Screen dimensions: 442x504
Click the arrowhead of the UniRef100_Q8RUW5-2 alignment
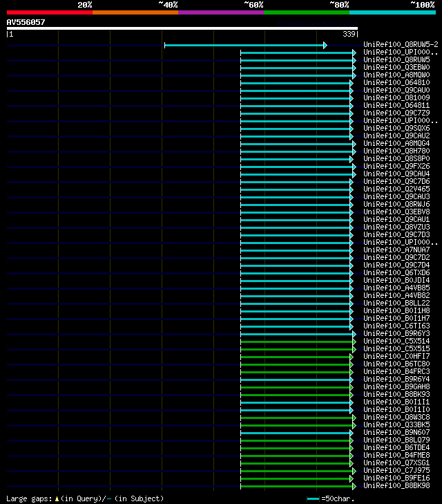[x=325, y=46]
